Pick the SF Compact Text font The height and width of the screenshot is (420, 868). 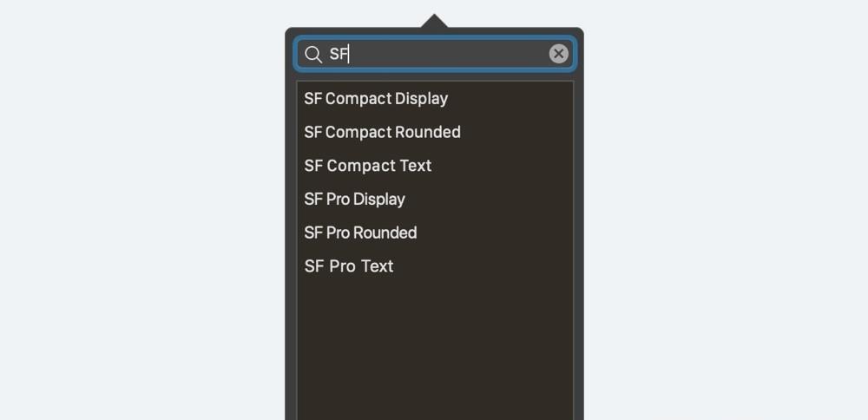(435, 166)
